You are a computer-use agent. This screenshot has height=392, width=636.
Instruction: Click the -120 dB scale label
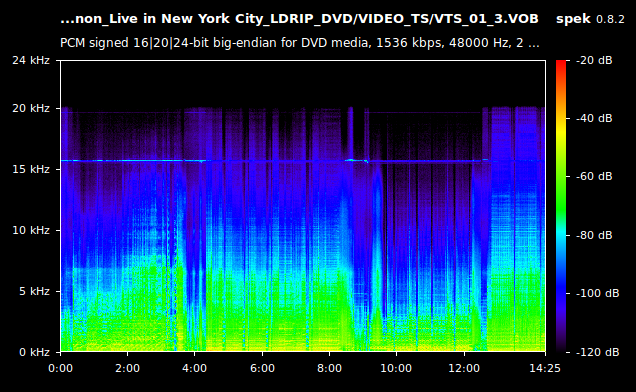coord(597,352)
